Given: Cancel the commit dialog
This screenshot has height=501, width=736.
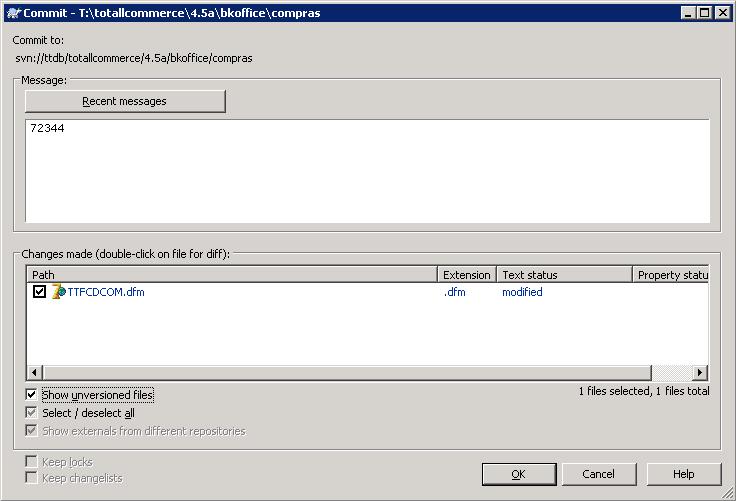Looking at the screenshot, I should (x=598, y=474).
